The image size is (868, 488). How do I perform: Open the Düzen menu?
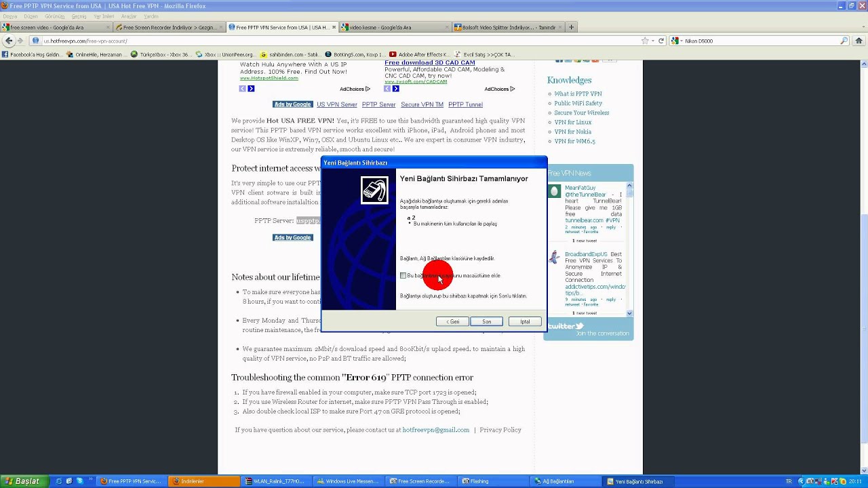click(x=31, y=16)
